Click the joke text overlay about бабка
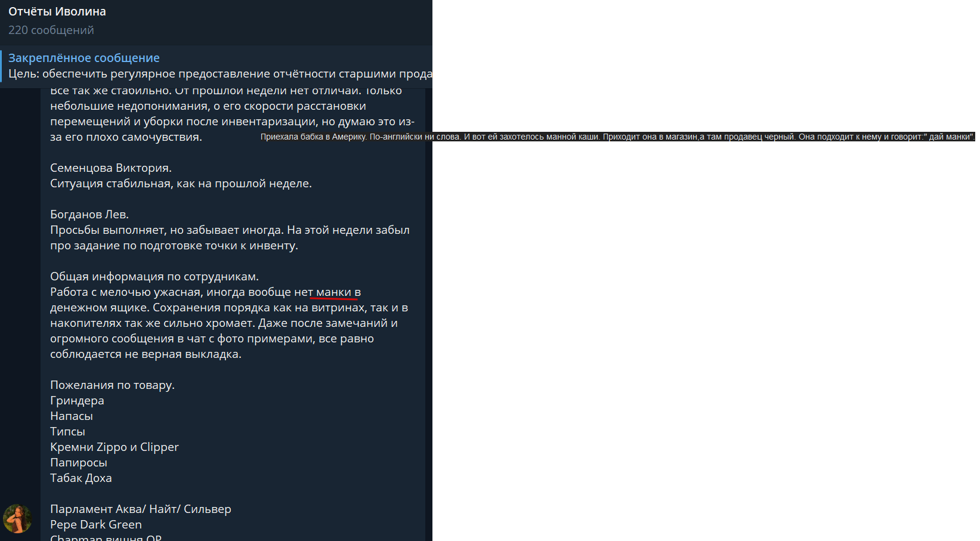 pyautogui.click(x=617, y=137)
